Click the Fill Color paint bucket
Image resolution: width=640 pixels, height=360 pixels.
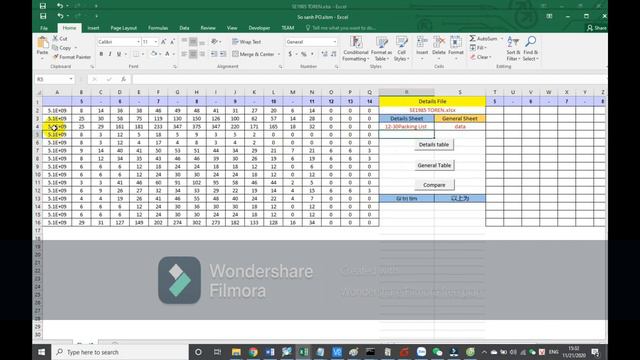pos(153,54)
